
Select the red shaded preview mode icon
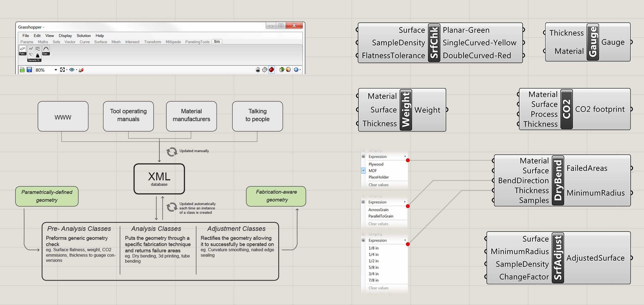click(271, 70)
